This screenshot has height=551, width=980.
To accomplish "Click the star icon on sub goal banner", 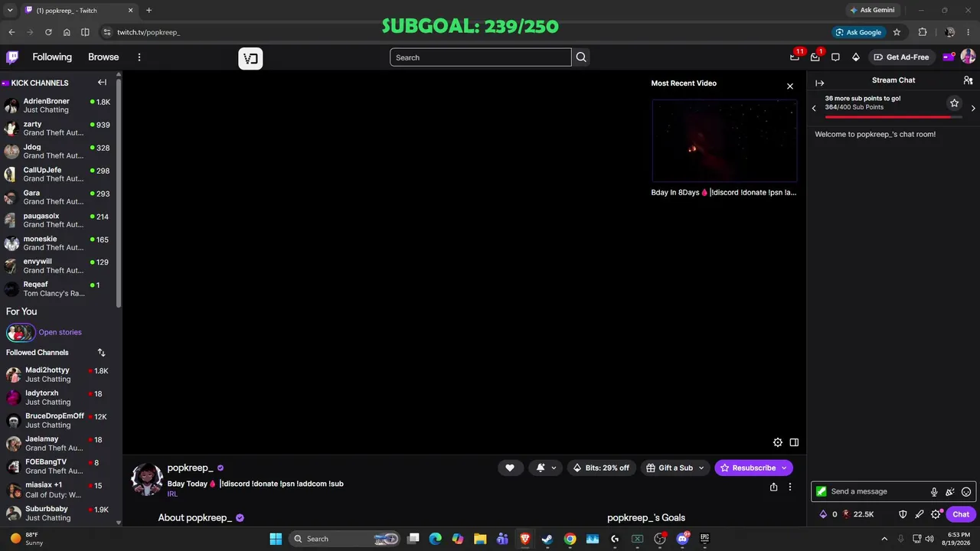I will 954,103.
